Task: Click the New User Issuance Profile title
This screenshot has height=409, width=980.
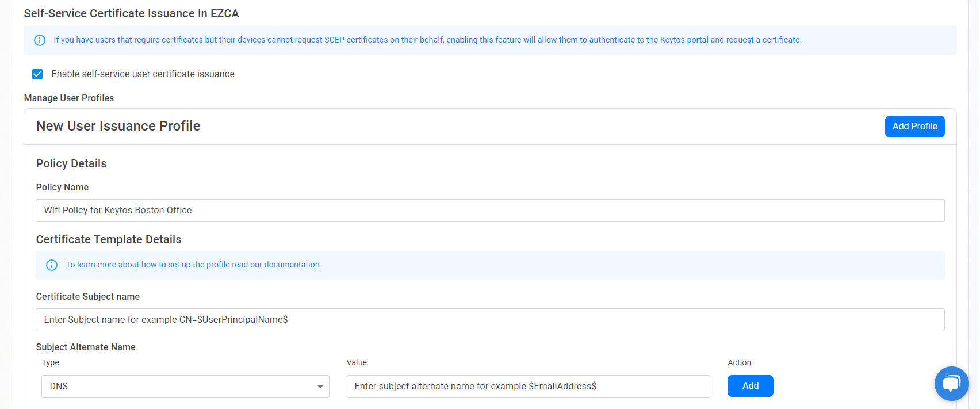Action: pos(118,125)
